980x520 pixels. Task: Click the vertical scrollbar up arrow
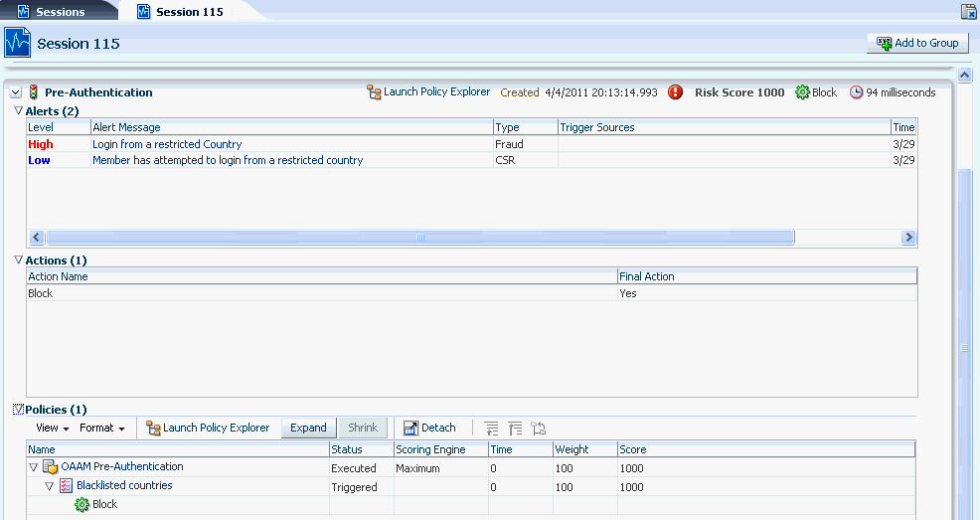coord(964,75)
